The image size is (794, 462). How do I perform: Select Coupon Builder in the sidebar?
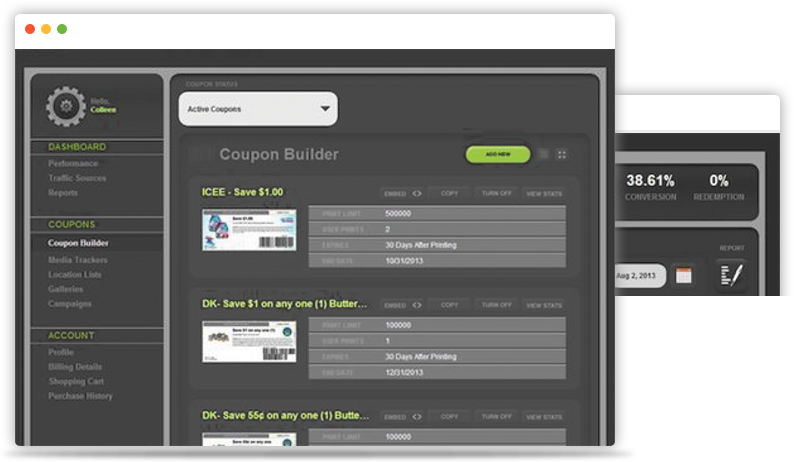click(x=78, y=243)
